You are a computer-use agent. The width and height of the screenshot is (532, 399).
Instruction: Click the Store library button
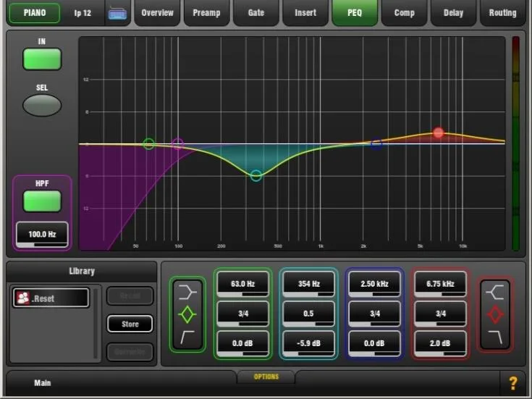pos(130,324)
